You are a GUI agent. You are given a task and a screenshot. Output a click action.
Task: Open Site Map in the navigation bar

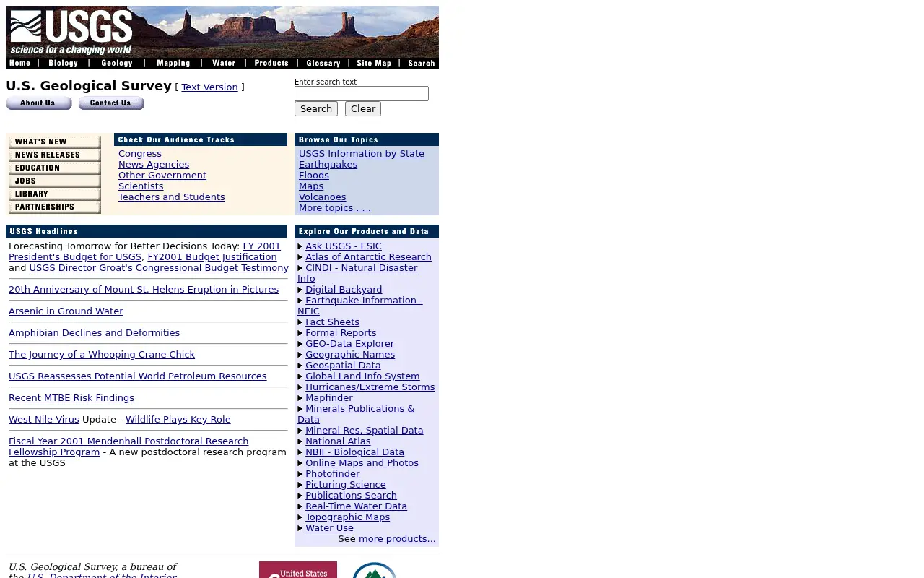[x=374, y=63]
